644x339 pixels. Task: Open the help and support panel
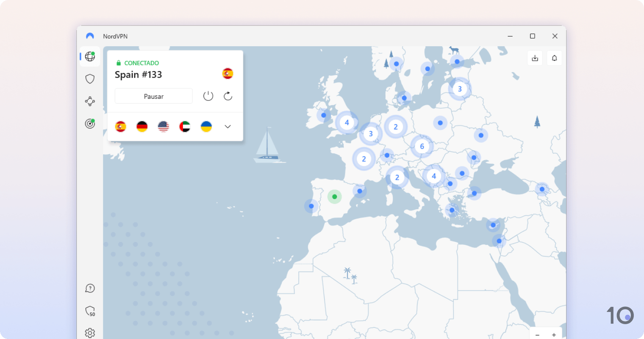89,288
